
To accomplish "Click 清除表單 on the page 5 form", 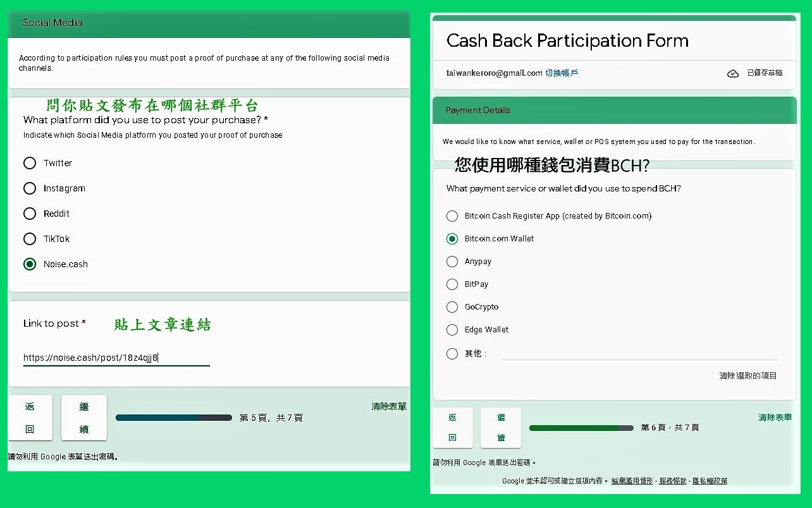I will pos(389,406).
